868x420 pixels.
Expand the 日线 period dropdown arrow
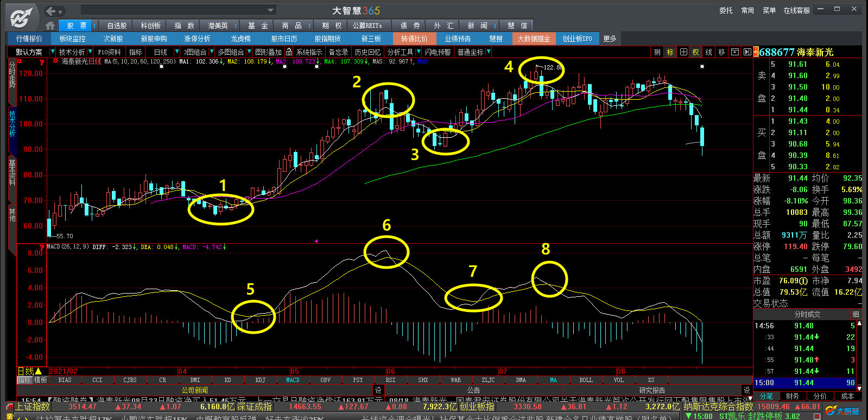tap(176, 52)
